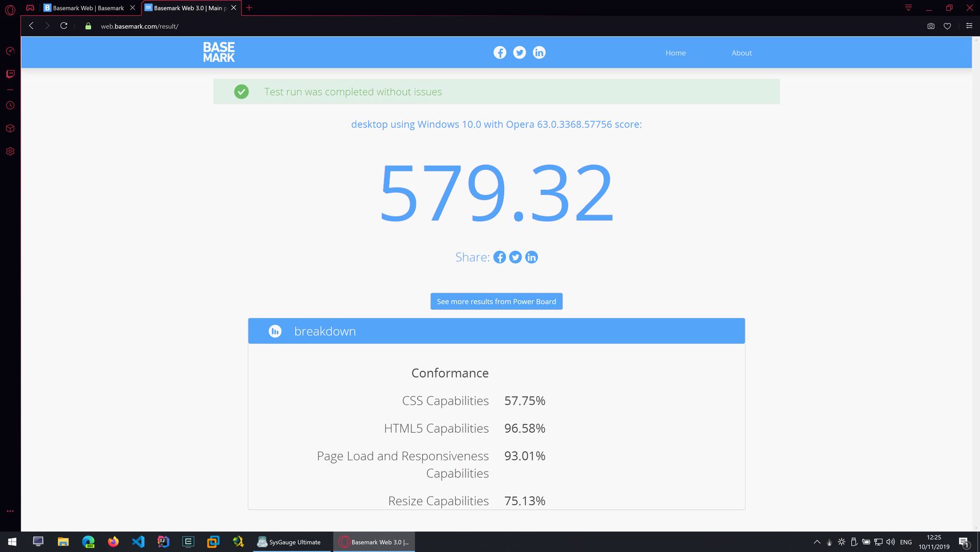Open network status in system tray

click(879, 542)
